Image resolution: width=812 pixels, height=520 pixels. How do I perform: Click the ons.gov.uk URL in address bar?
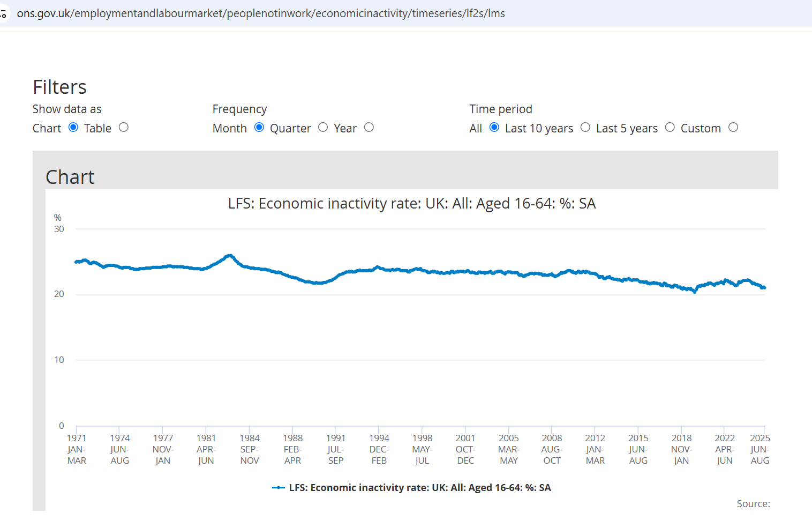[260, 13]
